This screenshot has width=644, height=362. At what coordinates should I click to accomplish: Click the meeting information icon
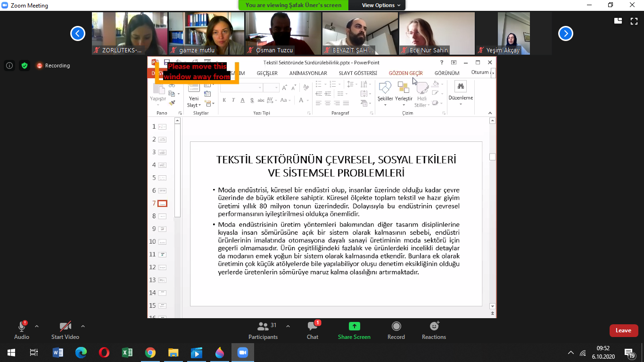point(9,66)
